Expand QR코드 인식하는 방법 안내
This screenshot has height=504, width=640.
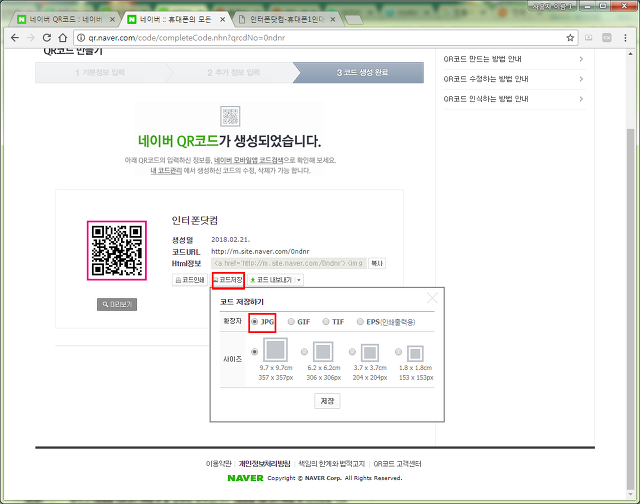[514, 99]
